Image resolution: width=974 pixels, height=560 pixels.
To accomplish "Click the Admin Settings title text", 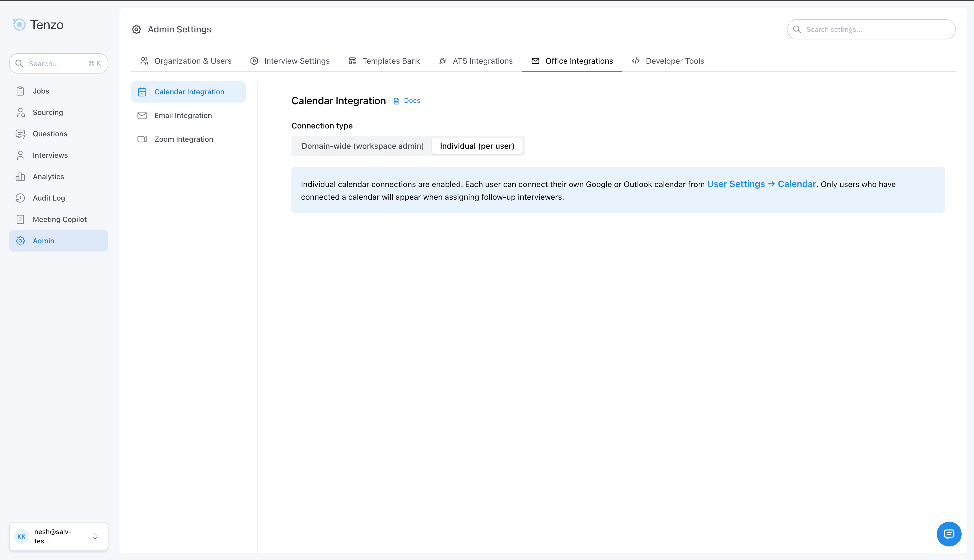I will [x=179, y=29].
